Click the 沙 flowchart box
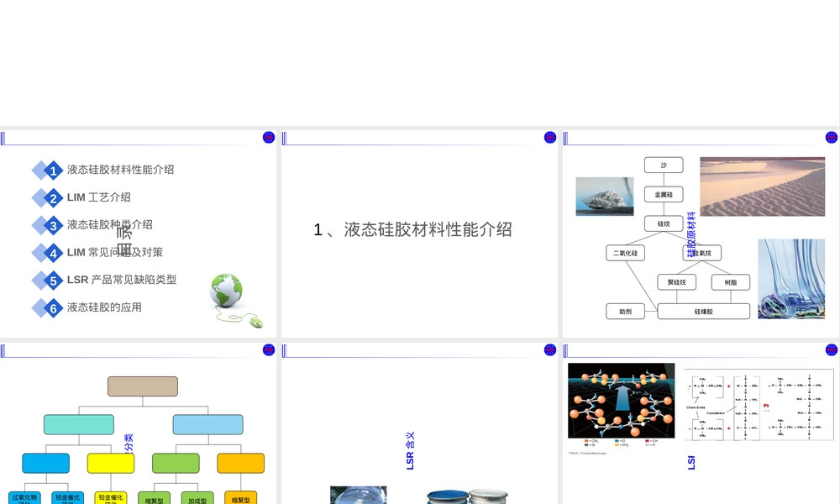This screenshot has height=504, width=840. pyautogui.click(x=664, y=165)
